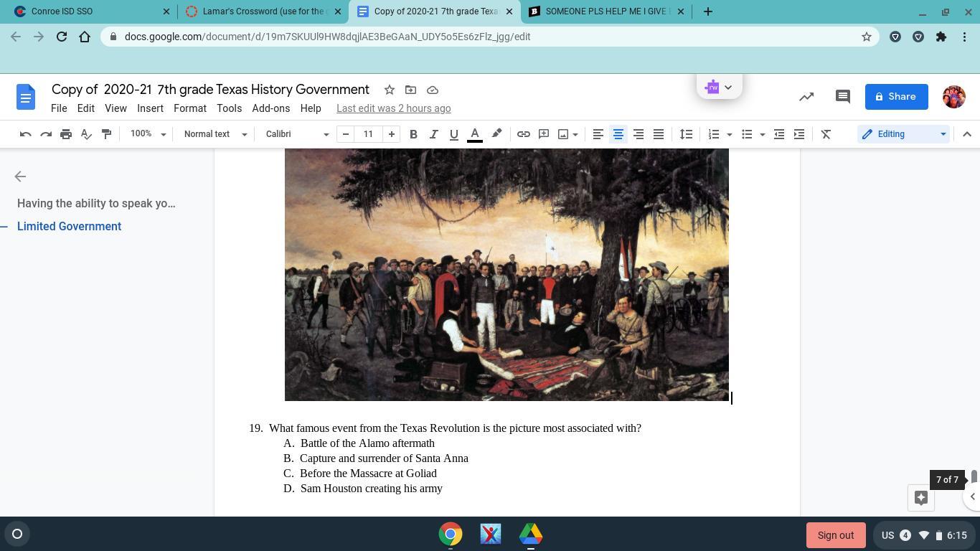Select the Paint format tool

point(106,134)
